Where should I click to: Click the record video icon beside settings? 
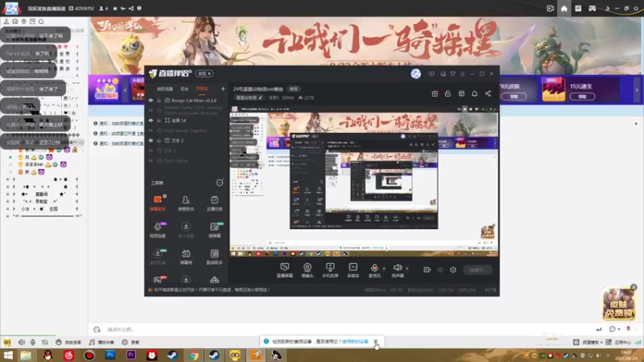coord(427,269)
